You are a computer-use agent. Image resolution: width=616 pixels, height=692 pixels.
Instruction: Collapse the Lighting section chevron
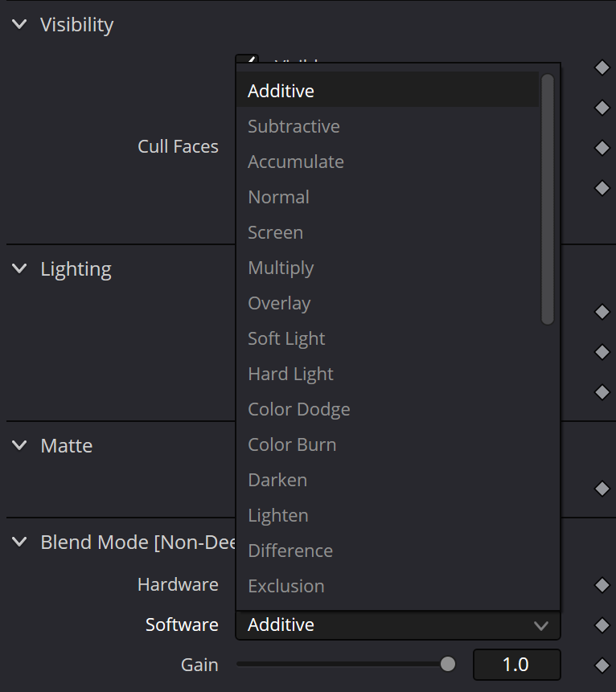19,268
